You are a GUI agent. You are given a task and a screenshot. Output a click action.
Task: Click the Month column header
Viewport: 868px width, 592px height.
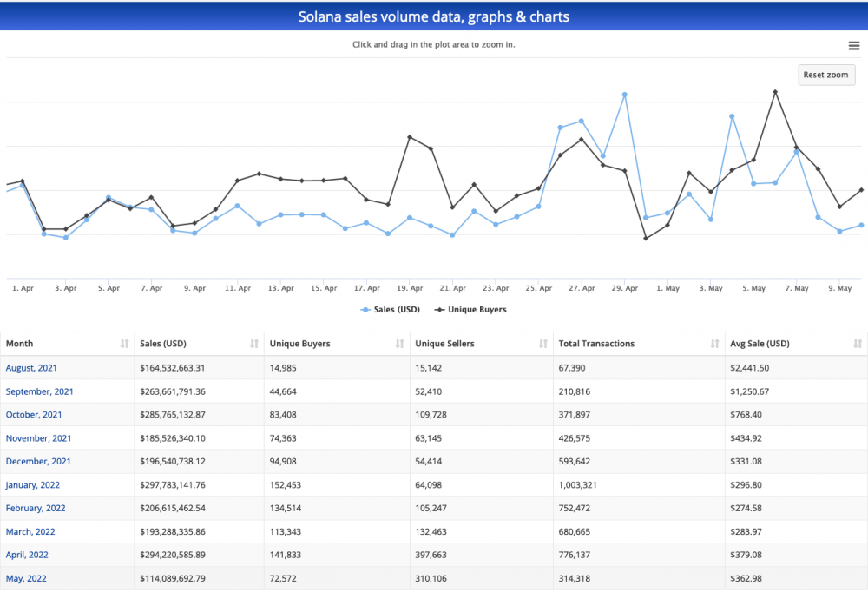point(67,344)
